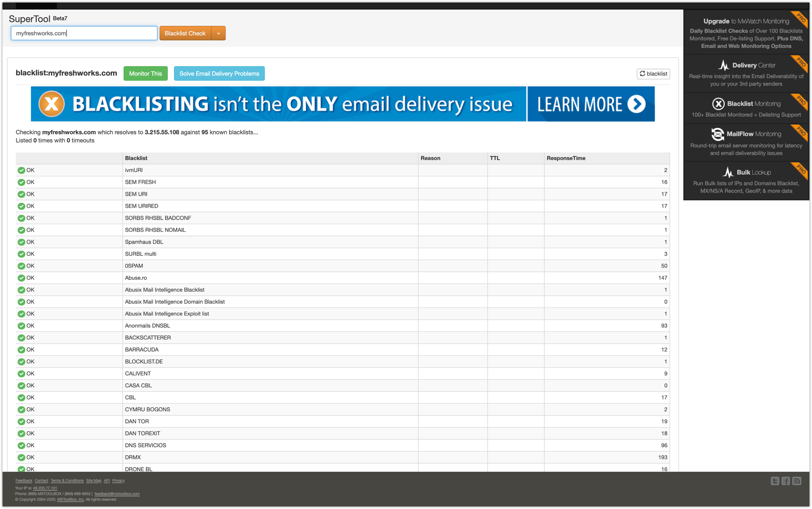This screenshot has width=812, height=509.
Task: Click the MailFlow Monitoring envelope icon
Action: click(x=717, y=134)
